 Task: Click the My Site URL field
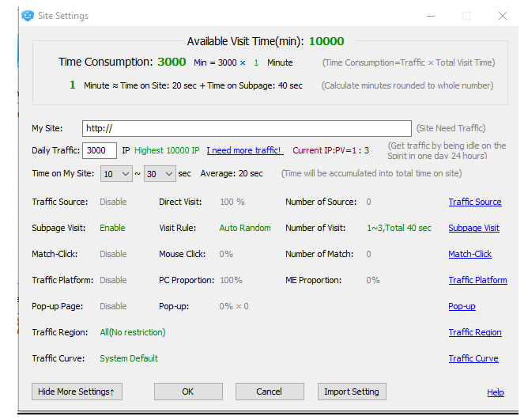(247, 128)
